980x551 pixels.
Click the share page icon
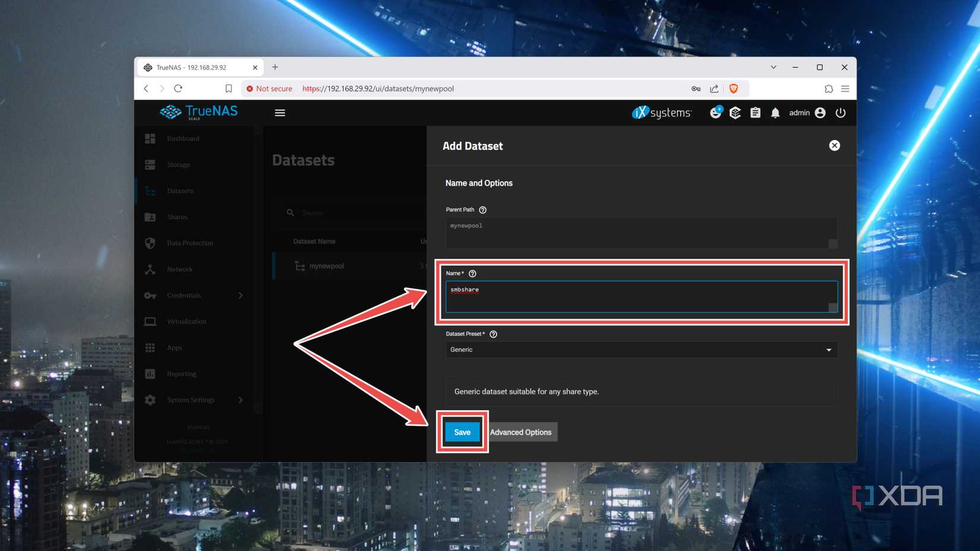tap(715, 88)
